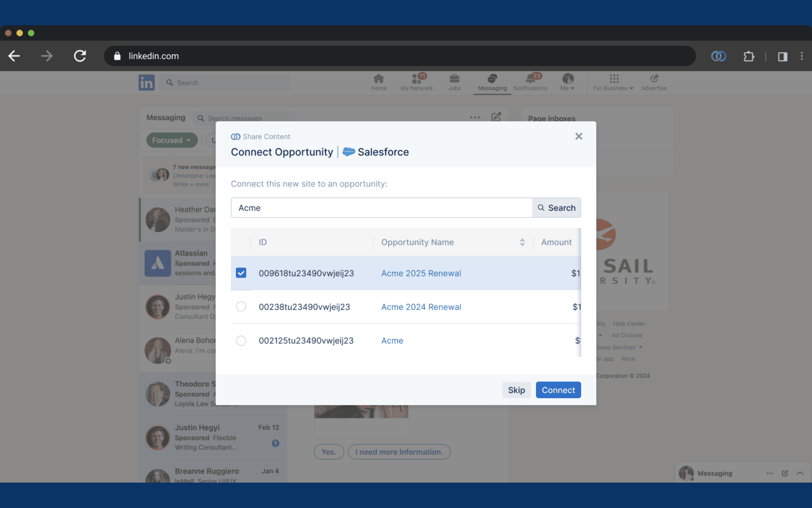812x508 pixels.
Task: Click the Amount column header
Action: [x=556, y=242]
